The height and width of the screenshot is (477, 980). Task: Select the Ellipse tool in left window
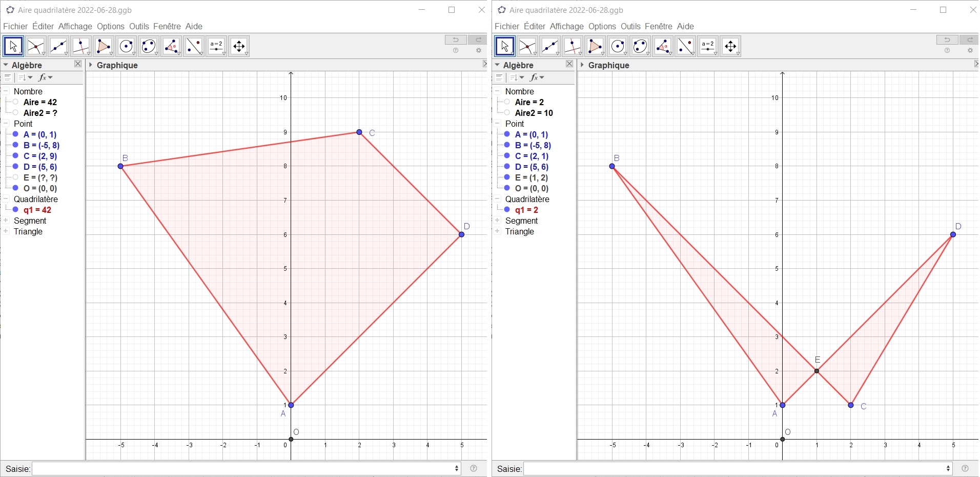tap(149, 46)
